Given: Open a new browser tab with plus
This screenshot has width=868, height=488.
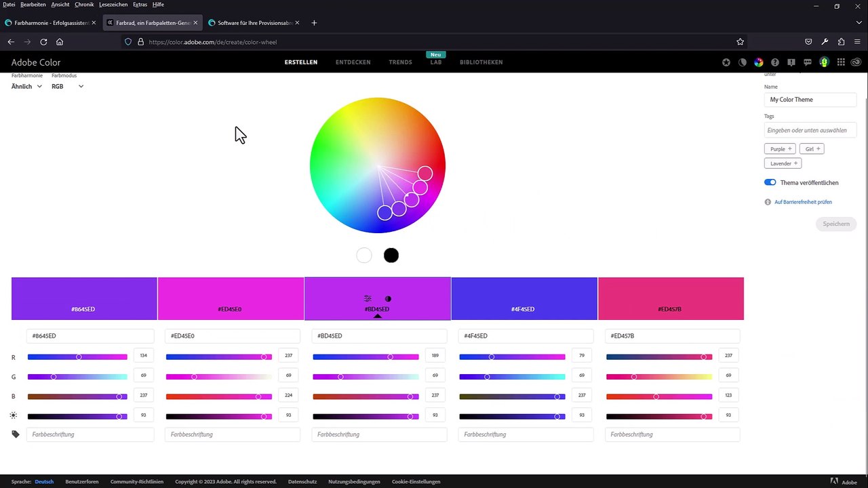Looking at the screenshot, I should [x=314, y=22].
